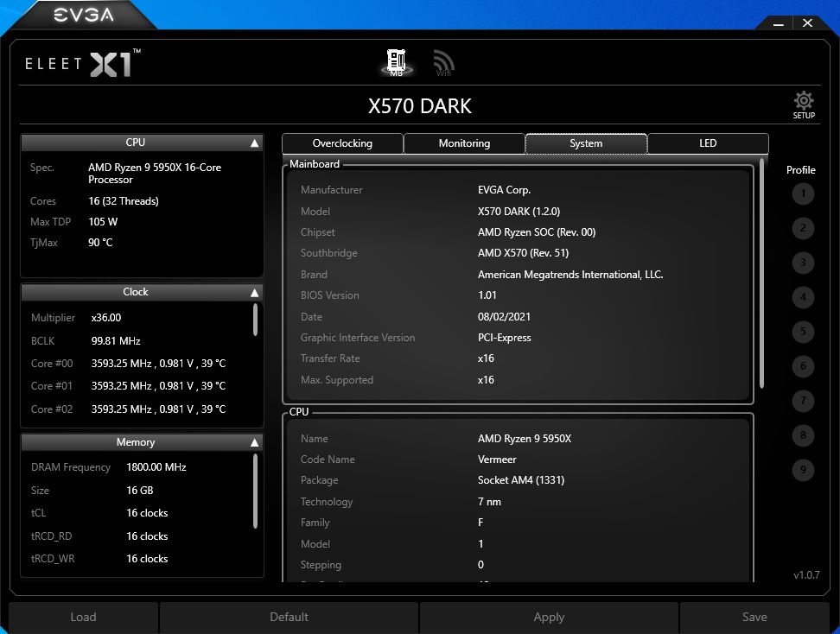Click the 'x36.00' multiplier value

tap(106, 318)
